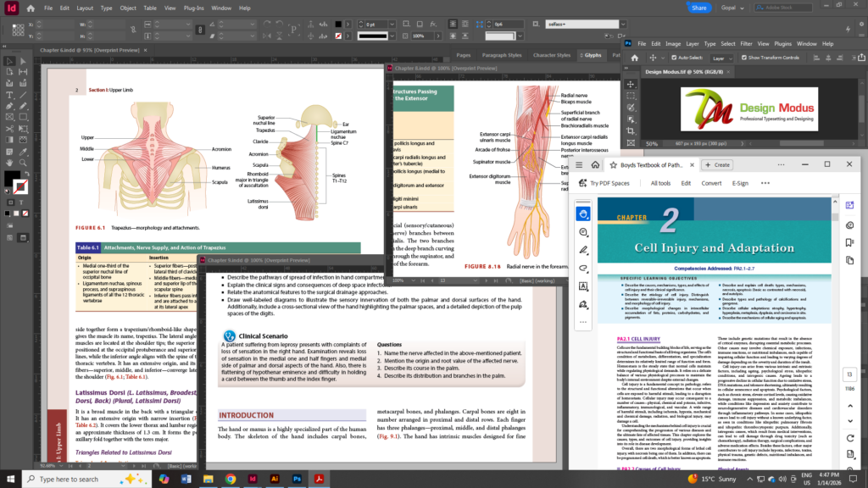868x488 pixels.
Task: Select the Rectangular Marquee tool in Photoshop
Action: [631, 96]
